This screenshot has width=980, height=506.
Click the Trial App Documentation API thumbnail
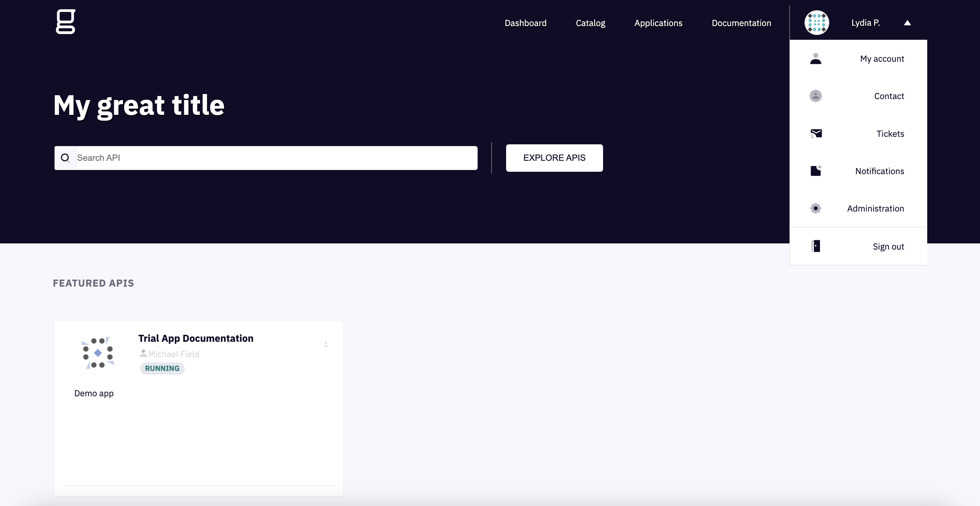click(98, 353)
